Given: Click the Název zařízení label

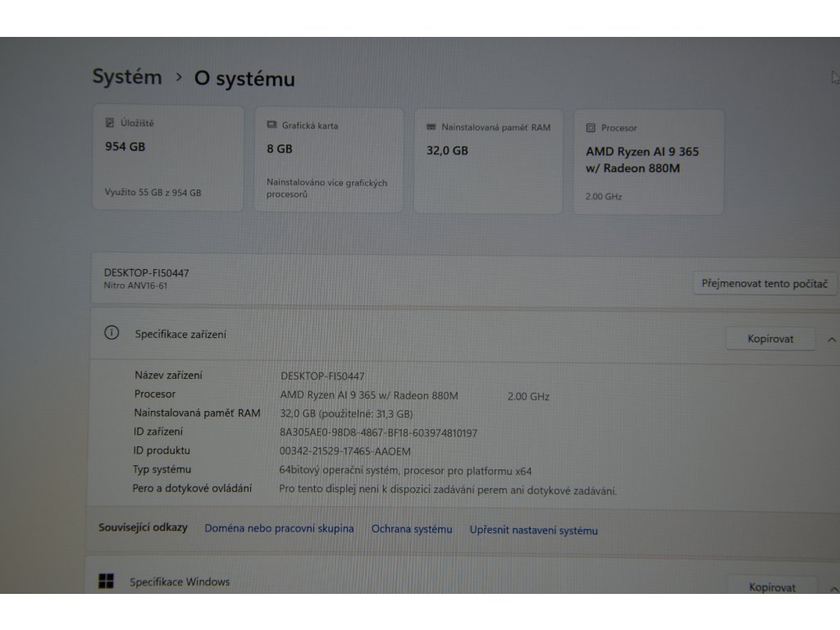Looking at the screenshot, I should pos(168,376).
